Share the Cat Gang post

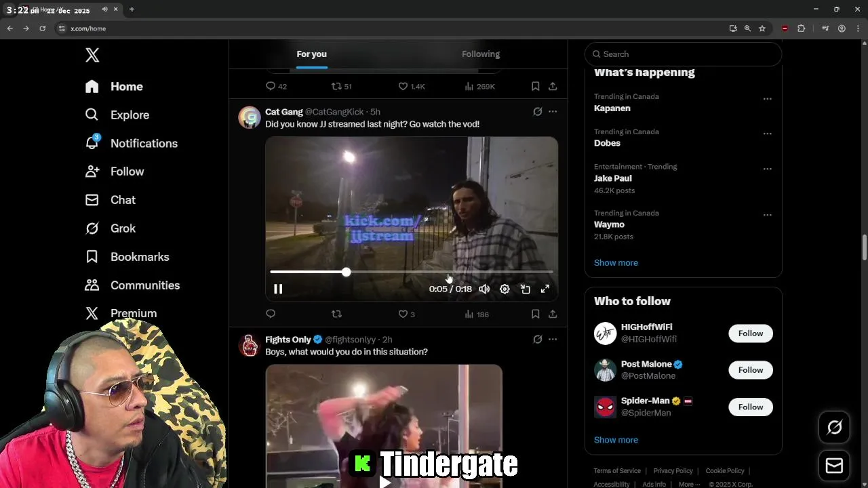[553, 314]
